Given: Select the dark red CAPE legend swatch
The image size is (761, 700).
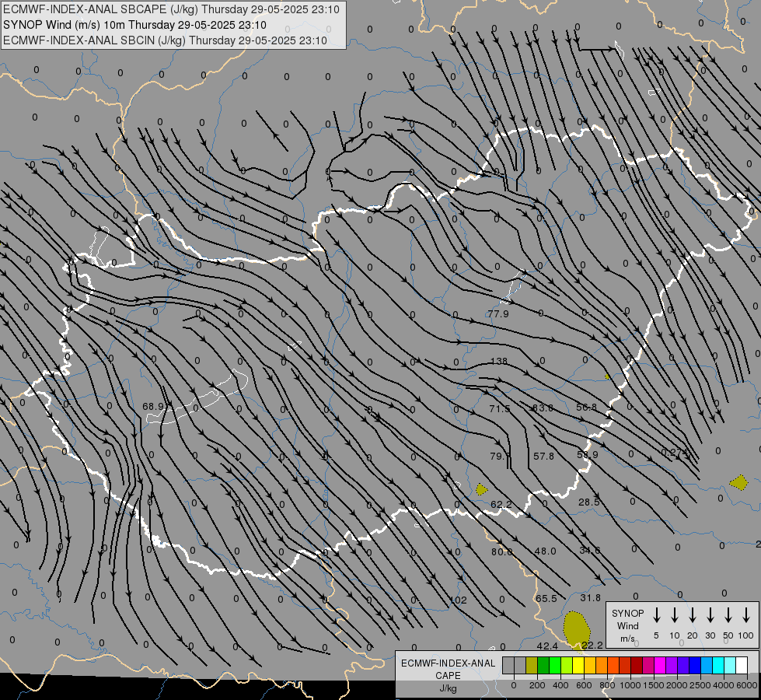Looking at the screenshot, I should coord(637,665).
